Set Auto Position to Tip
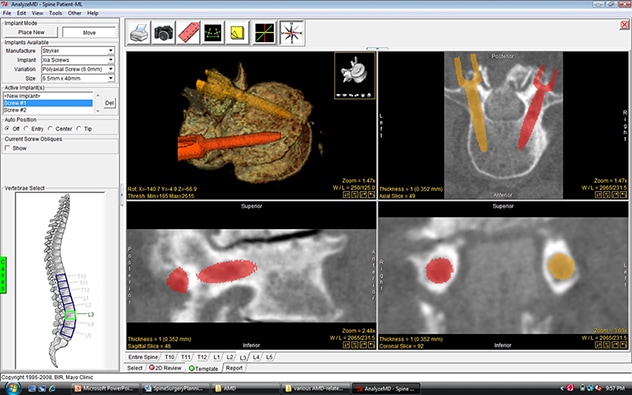 coord(84,129)
